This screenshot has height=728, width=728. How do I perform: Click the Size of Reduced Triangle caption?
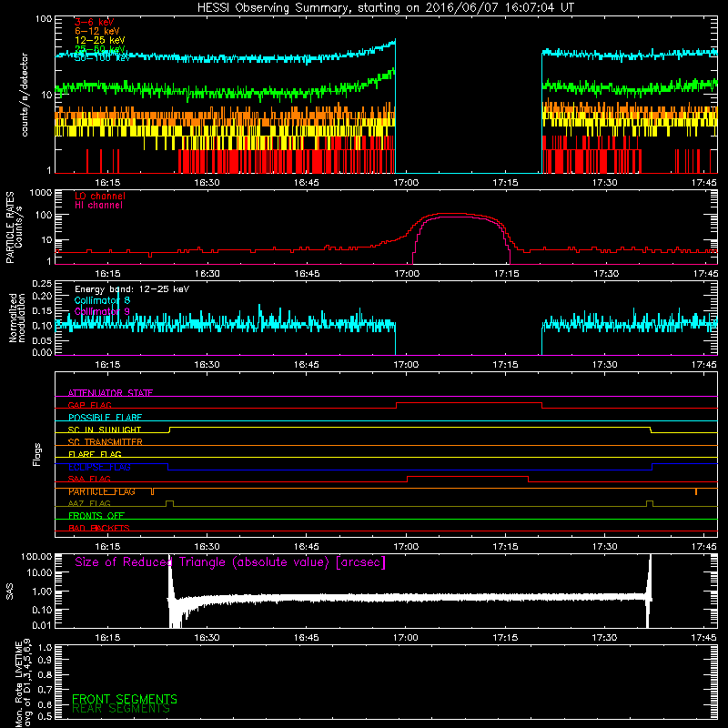[x=230, y=562]
